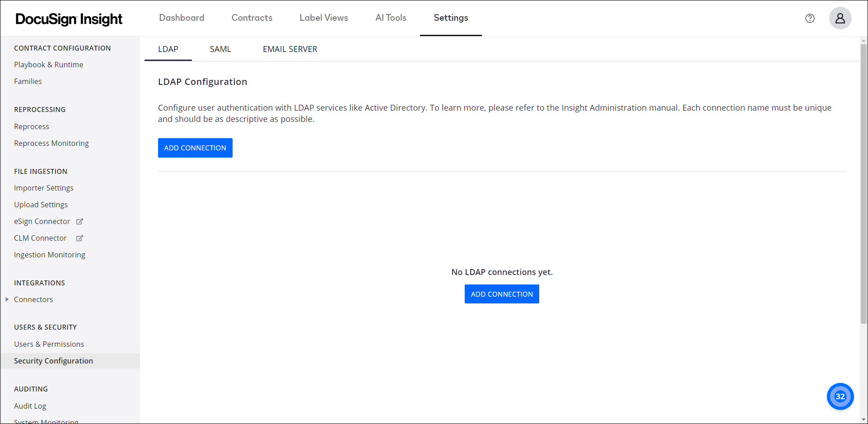Screen dimensions: 868x424
Task: Click the scrollbar up arrow icon
Action: coord(863,40)
